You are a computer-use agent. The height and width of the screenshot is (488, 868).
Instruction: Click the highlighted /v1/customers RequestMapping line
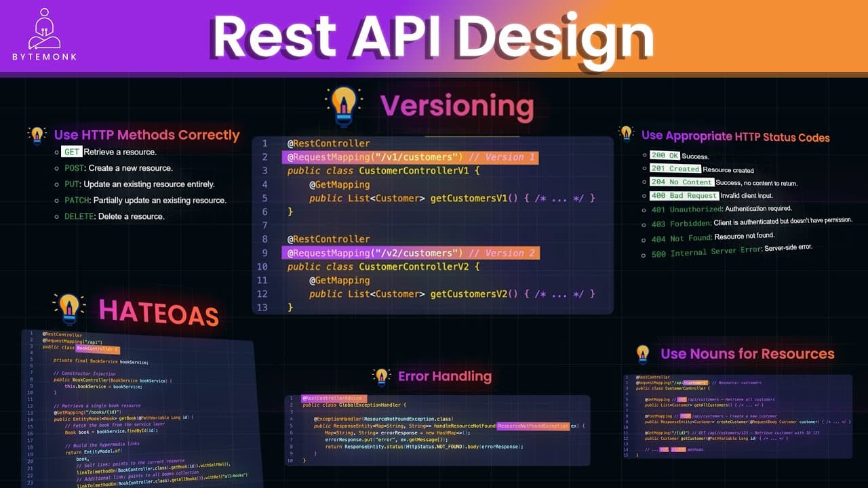(410, 157)
